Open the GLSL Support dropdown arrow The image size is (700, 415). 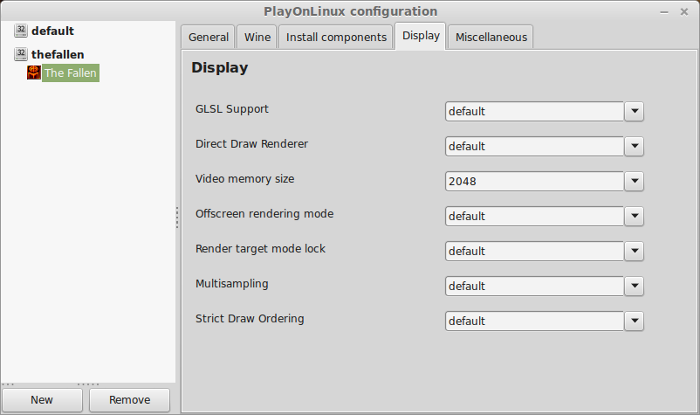(x=634, y=111)
